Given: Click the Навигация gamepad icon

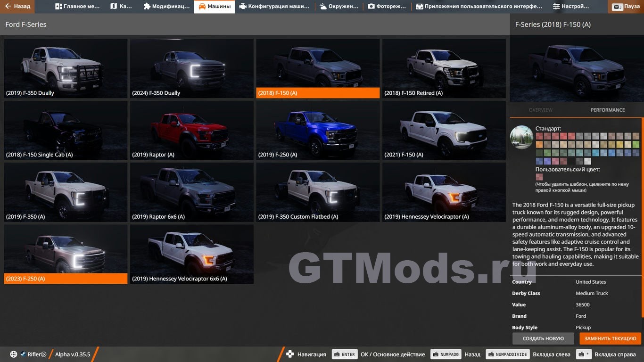Looking at the screenshot, I should pyautogui.click(x=290, y=354).
